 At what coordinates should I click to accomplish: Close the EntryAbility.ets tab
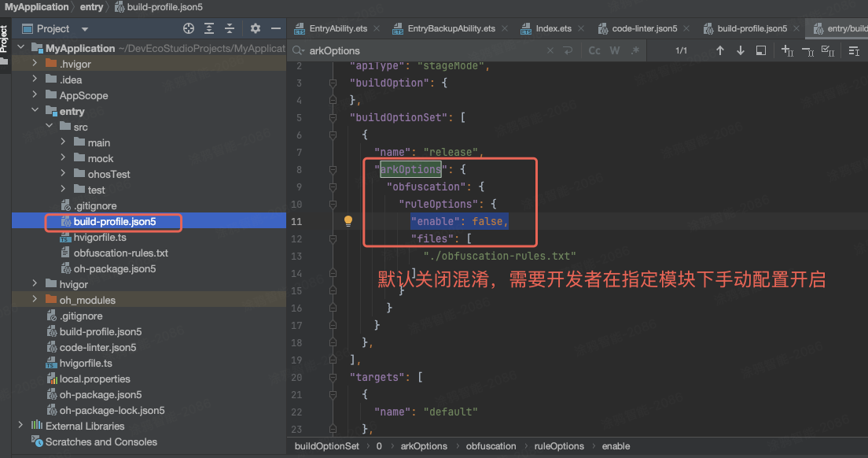[377, 29]
